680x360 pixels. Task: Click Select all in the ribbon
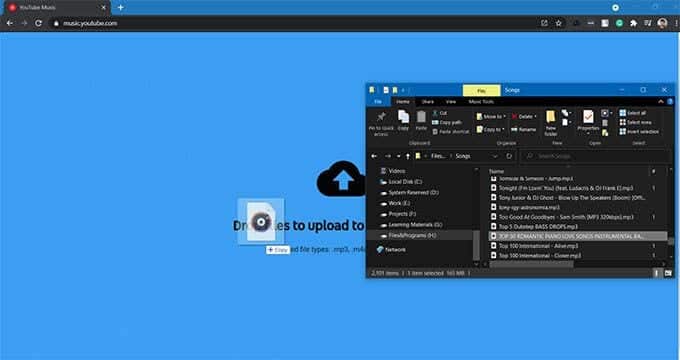633,113
